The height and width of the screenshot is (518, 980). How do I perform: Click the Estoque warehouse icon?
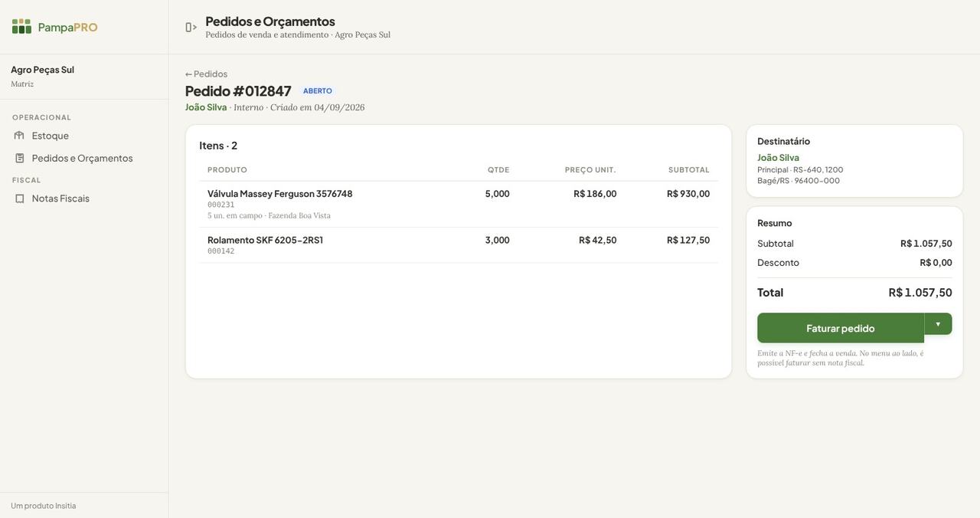click(19, 136)
